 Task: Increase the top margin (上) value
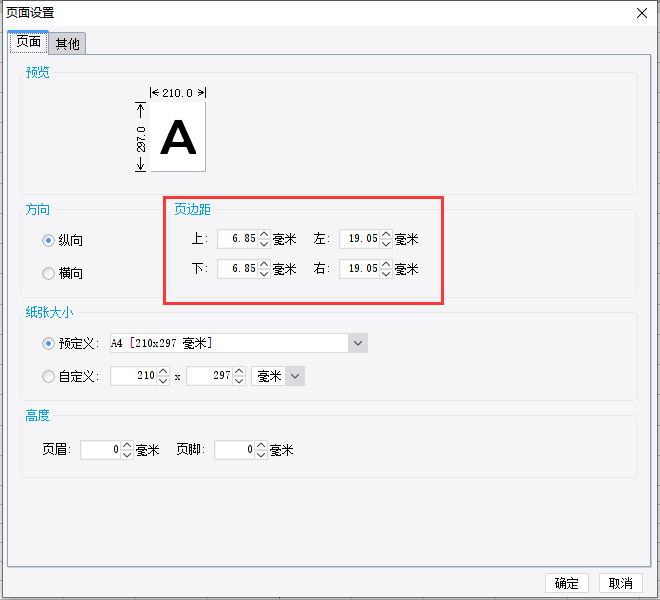click(264, 234)
